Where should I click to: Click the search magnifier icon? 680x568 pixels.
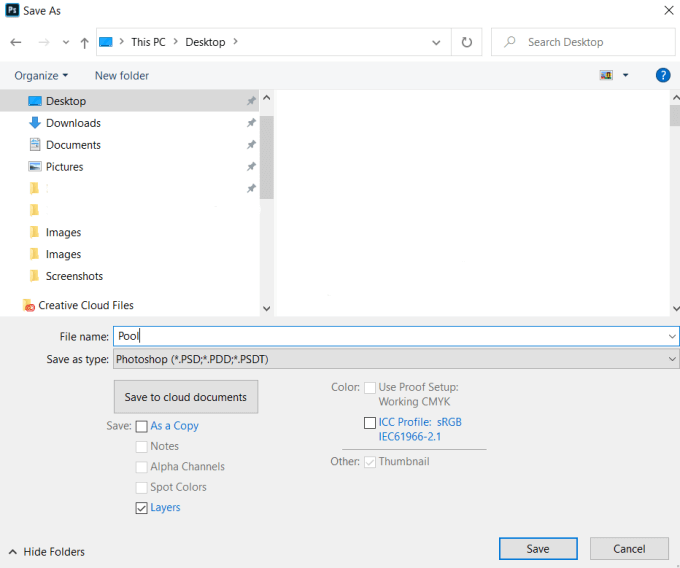[x=510, y=42]
